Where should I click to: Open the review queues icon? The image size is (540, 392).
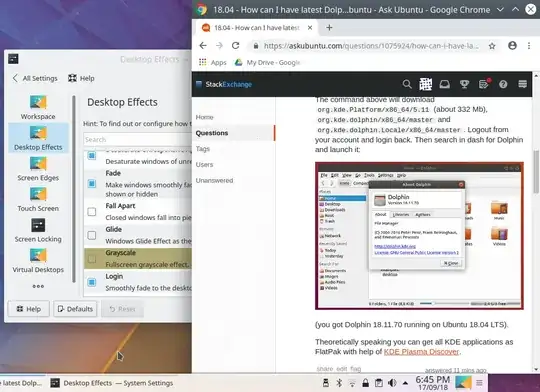484,84
